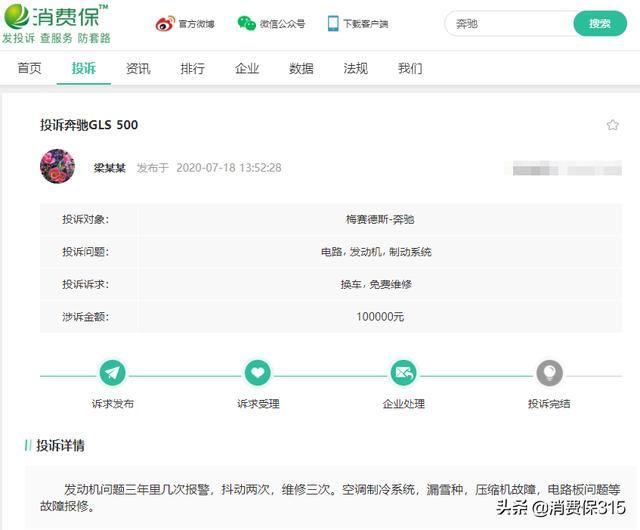640x530 pixels.
Task: Click the 100000元 amount value
Action: click(x=380, y=316)
